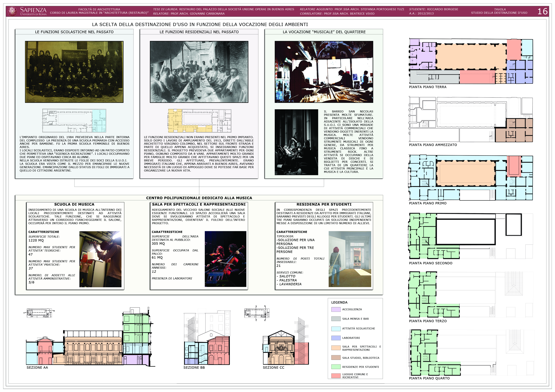
Task: Open the black-and-white banquet table photo
Action: coord(199,72)
